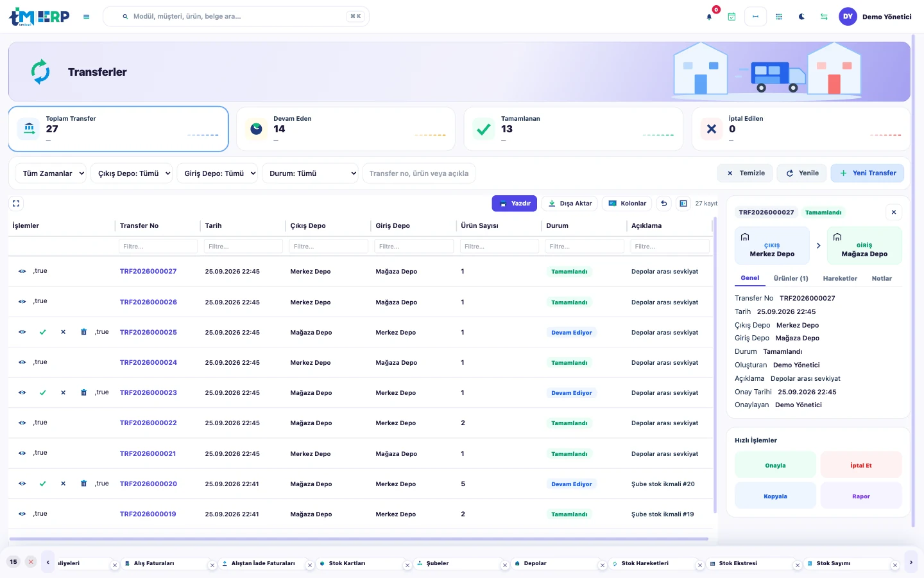This screenshot has height=578, width=924.
Task: Click the fullscreen table icon
Action: (16, 204)
